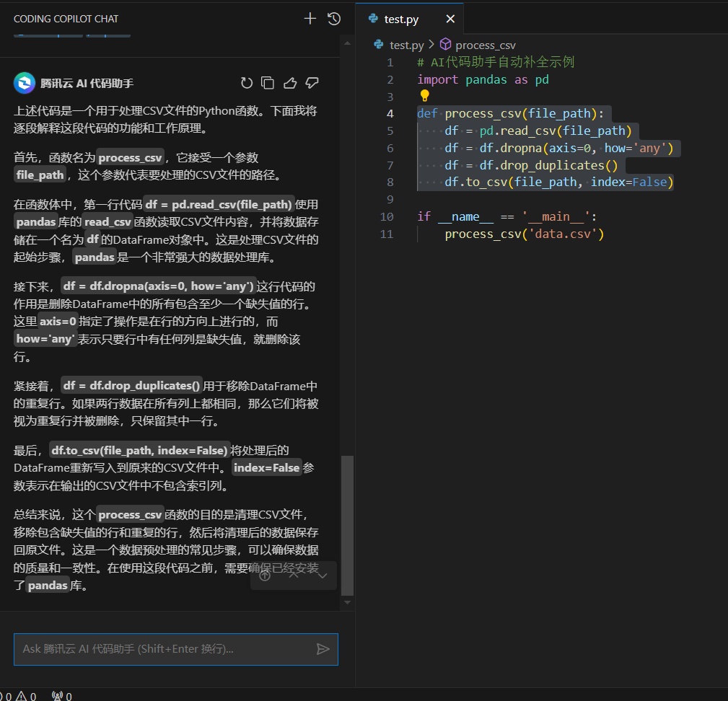Click line number 4 in the gutter
728x701 pixels.
coord(390,114)
